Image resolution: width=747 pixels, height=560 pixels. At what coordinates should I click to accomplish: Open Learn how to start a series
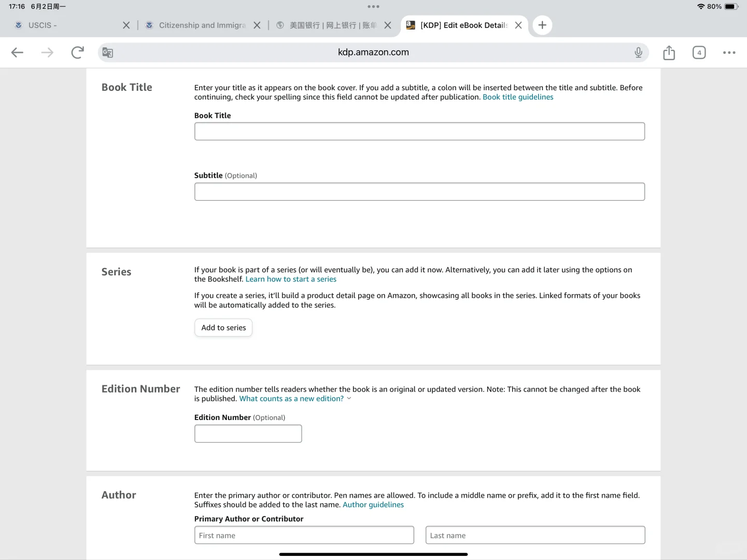click(291, 279)
